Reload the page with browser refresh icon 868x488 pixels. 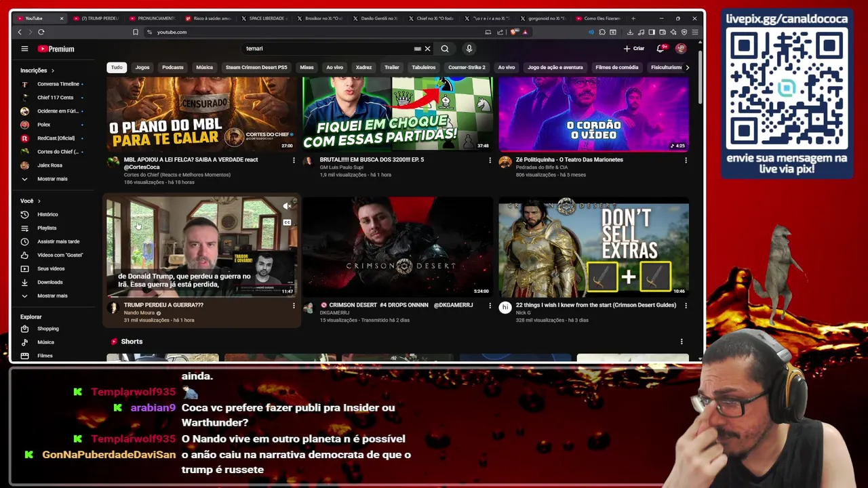tap(41, 32)
